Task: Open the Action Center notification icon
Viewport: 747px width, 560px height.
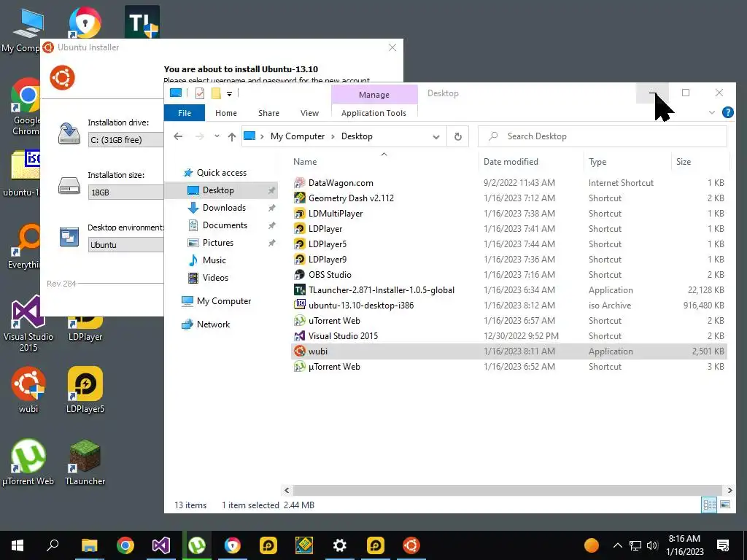Action: pyautogui.click(x=723, y=545)
